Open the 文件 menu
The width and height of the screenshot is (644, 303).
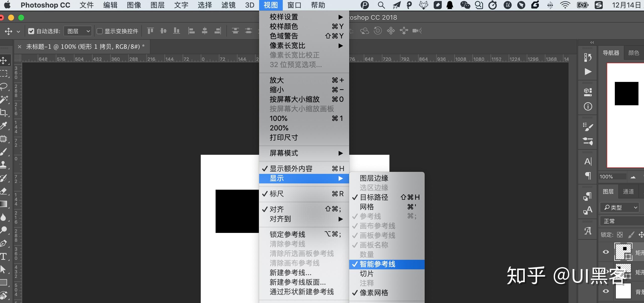87,5
